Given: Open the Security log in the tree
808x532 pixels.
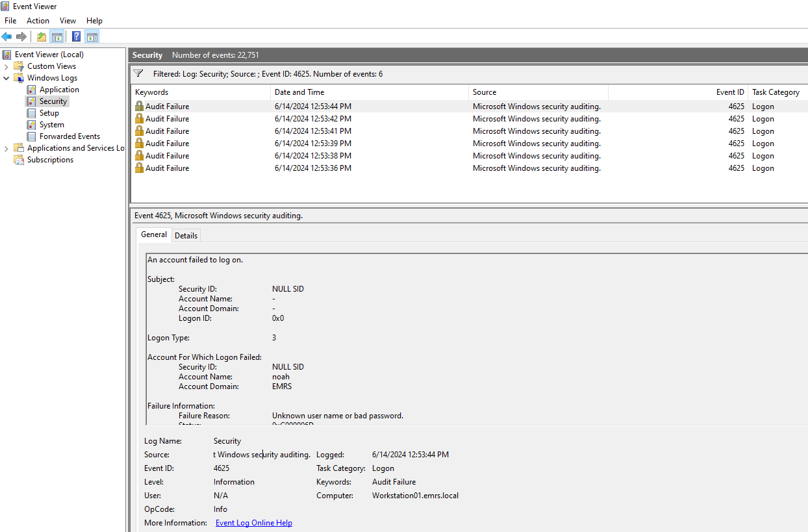Looking at the screenshot, I should pyautogui.click(x=53, y=101).
